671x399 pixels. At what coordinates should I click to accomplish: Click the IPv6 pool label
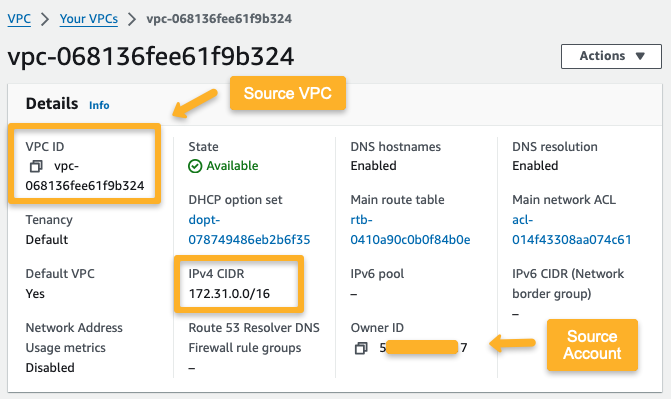pos(377,274)
